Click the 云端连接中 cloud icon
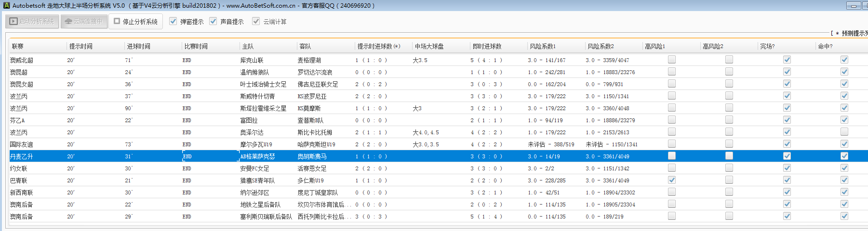The height and width of the screenshot is (231, 868). 68,22
